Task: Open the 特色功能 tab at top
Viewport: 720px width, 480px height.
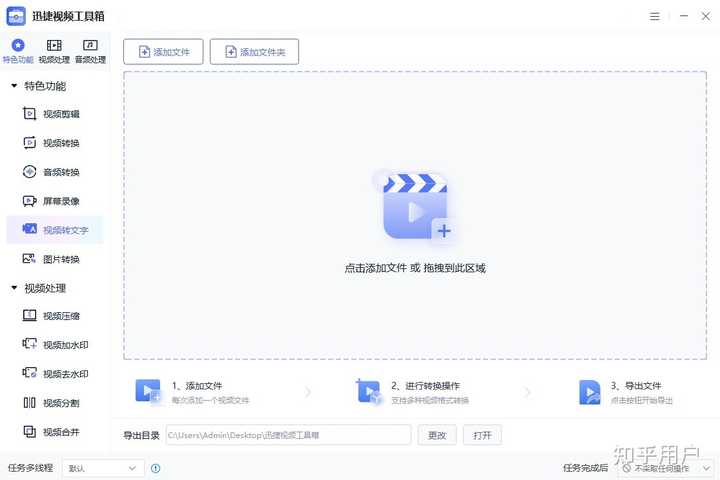Action: (17, 51)
